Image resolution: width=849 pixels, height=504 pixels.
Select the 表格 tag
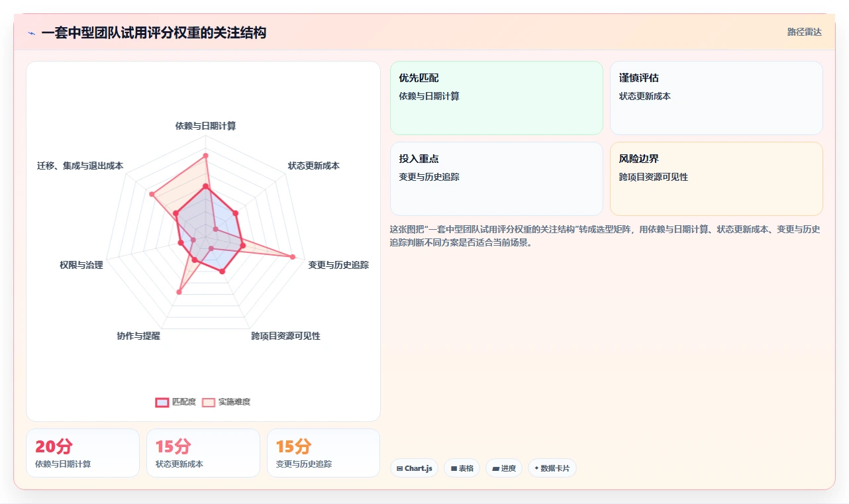pyautogui.click(x=462, y=468)
